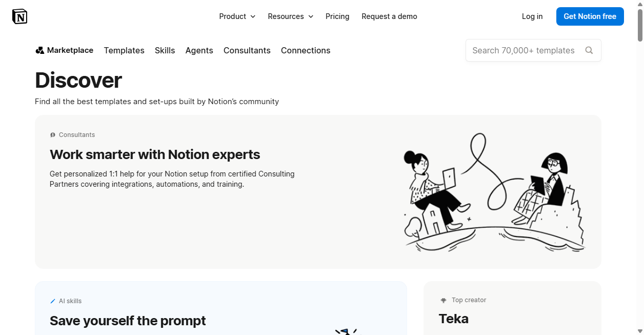The image size is (644, 335).
Task: Click the Get Notion free button
Action: [x=590, y=16]
